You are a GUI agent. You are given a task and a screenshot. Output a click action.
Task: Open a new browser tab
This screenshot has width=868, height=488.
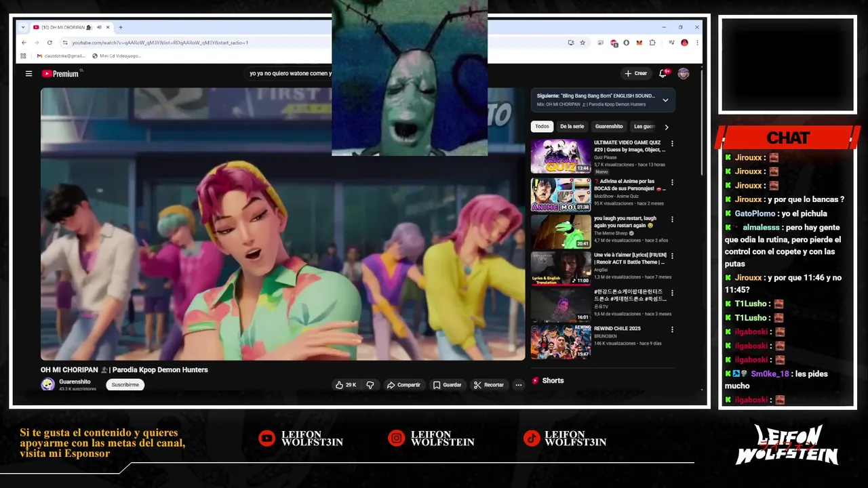121,27
